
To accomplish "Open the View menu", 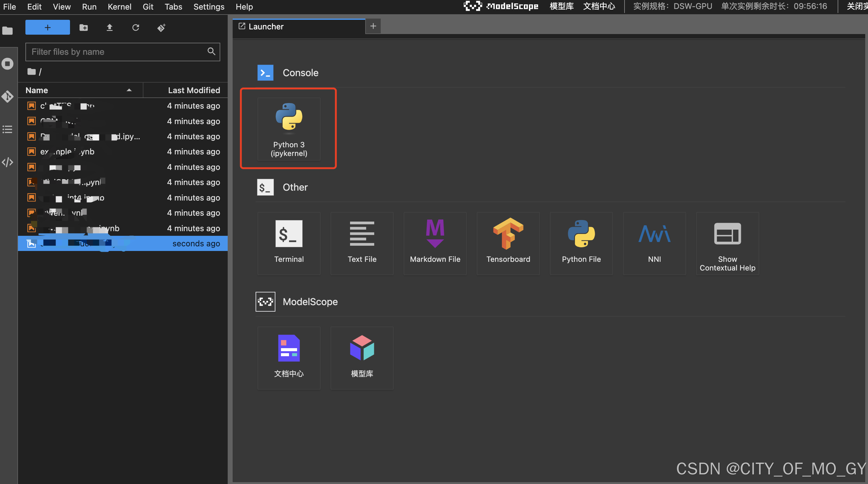I will click(62, 7).
